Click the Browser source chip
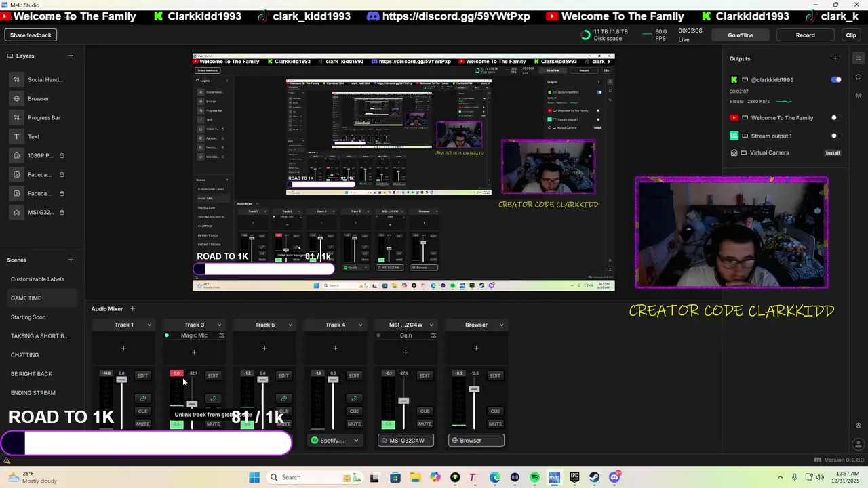Image resolution: width=868 pixels, height=488 pixels. [476, 441]
